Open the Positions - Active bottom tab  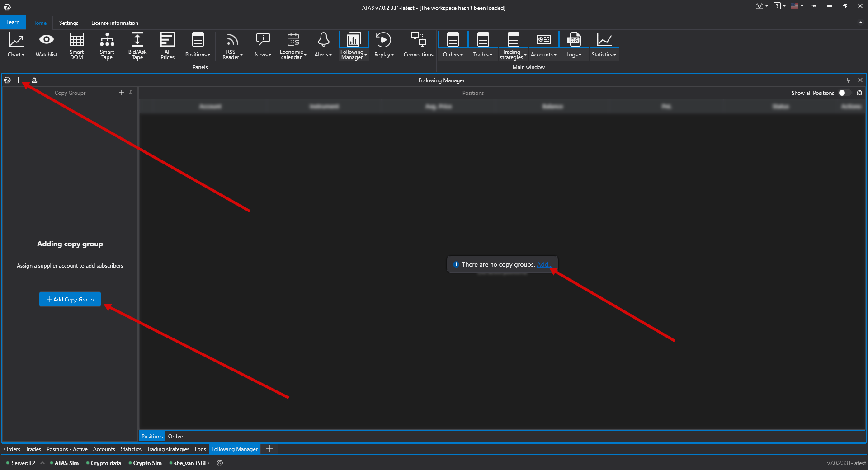[x=67, y=449]
